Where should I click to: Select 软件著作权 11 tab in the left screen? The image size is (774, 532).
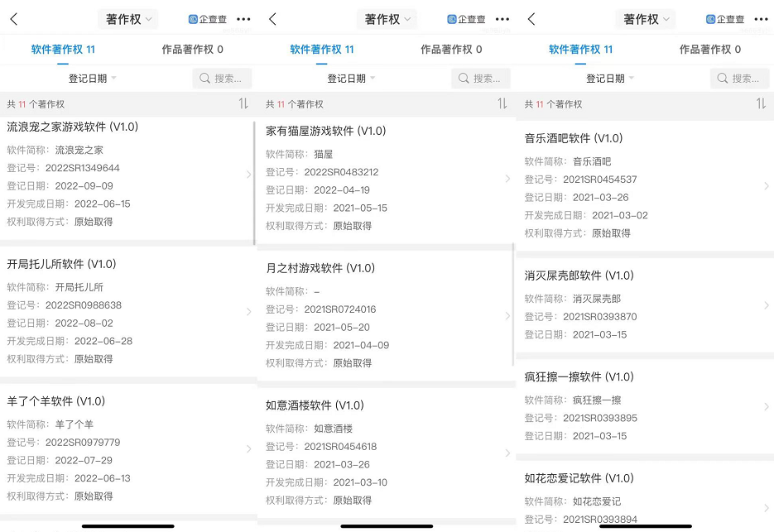(63, 50)
